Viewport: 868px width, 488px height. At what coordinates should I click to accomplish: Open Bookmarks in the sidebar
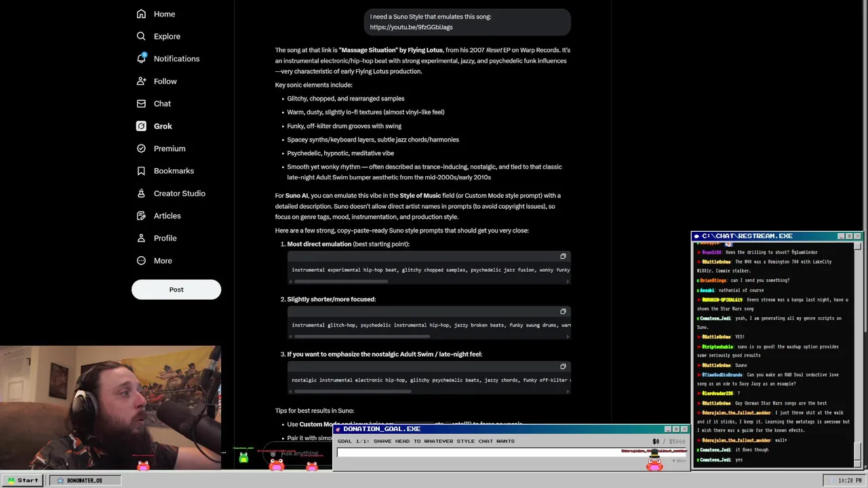click(x=165, y=170)
